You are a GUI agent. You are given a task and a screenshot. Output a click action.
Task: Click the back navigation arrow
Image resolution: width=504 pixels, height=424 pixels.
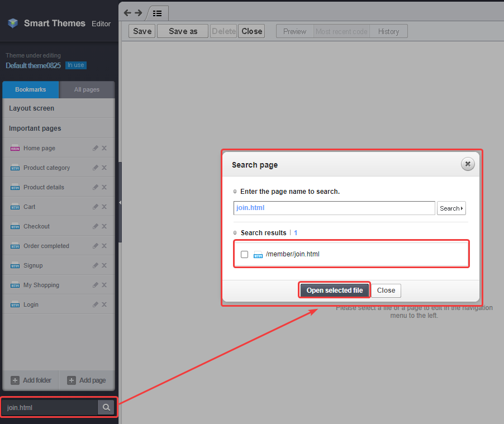[x=127, y=12]
